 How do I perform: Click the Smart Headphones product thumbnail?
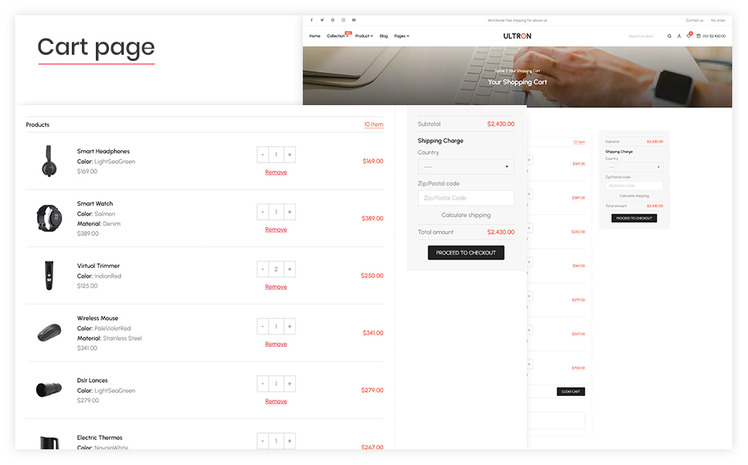(49, 161)
